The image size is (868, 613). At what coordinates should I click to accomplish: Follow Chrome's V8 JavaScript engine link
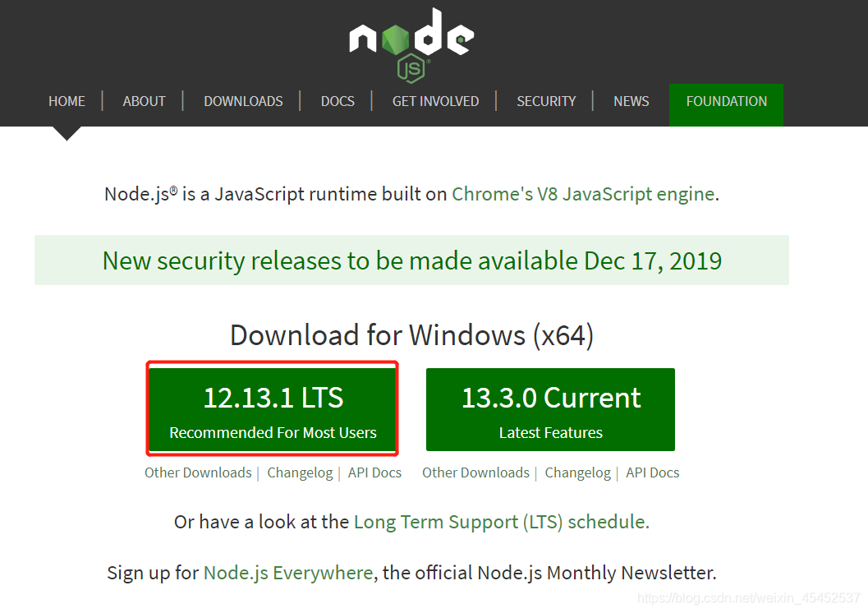coord(584,195)
